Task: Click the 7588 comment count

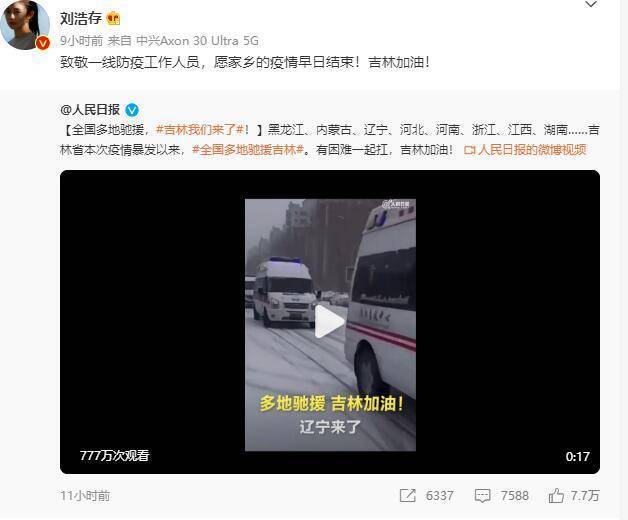Action: 515,496
